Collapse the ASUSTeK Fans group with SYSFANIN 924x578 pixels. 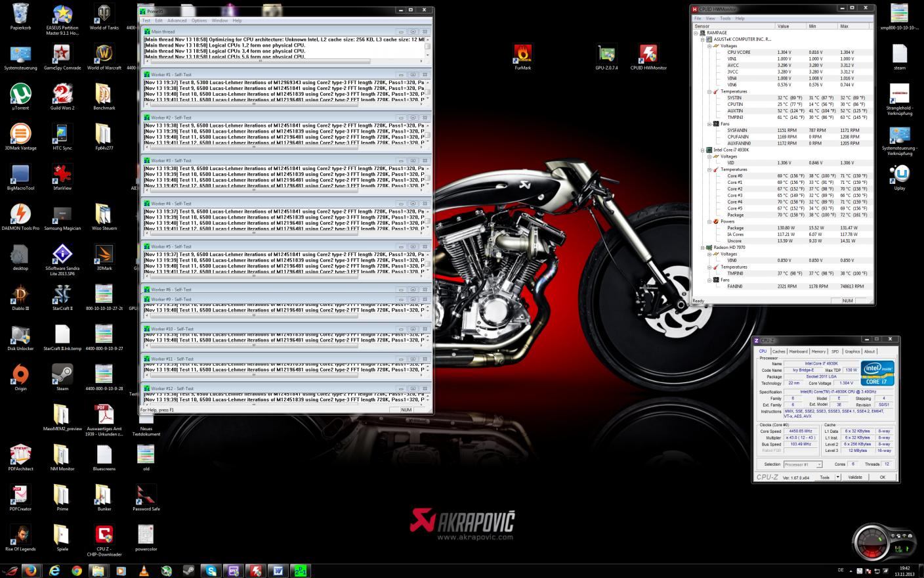coord(709,123)
